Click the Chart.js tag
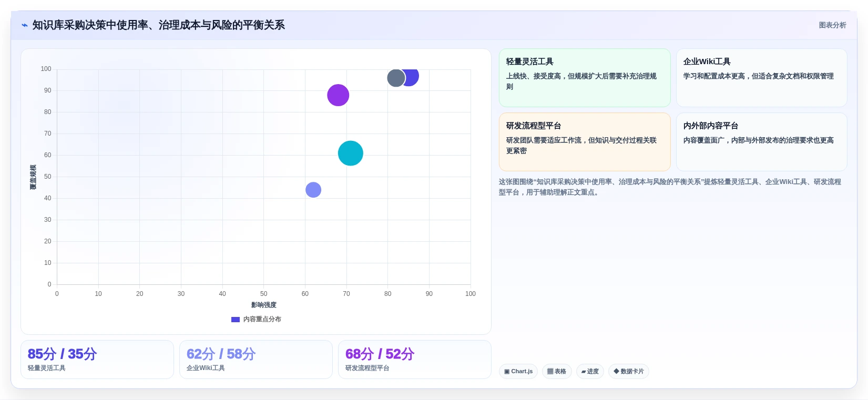This screenshot has height=400, width=868. [x=518, y=372]
